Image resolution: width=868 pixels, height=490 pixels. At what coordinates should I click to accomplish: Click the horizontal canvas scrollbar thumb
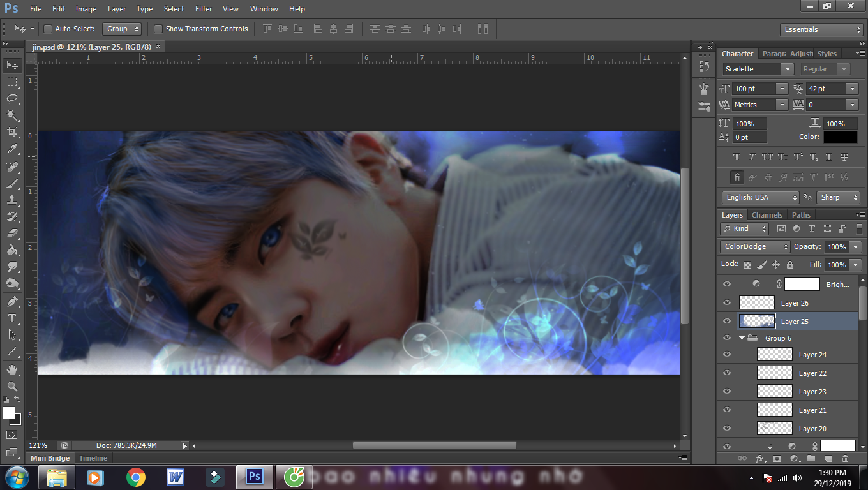coord(435,445)
